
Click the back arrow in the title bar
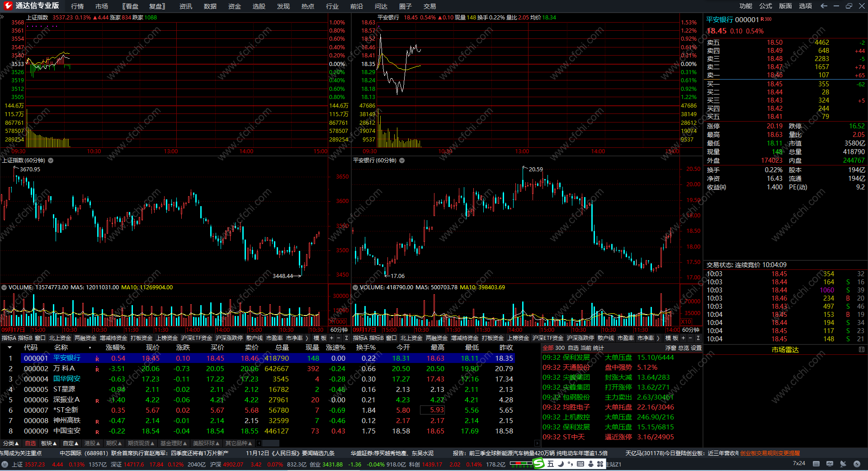pos(824,6)
